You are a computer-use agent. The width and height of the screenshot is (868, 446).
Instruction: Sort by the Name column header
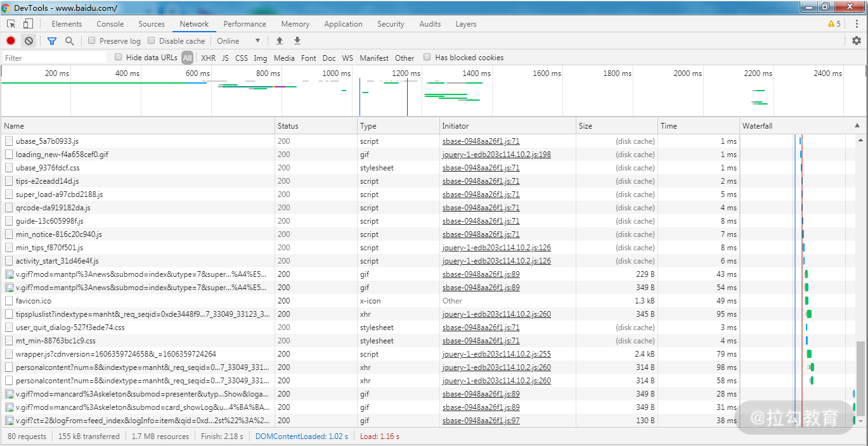pyautogui.click(x=138, y=125)
